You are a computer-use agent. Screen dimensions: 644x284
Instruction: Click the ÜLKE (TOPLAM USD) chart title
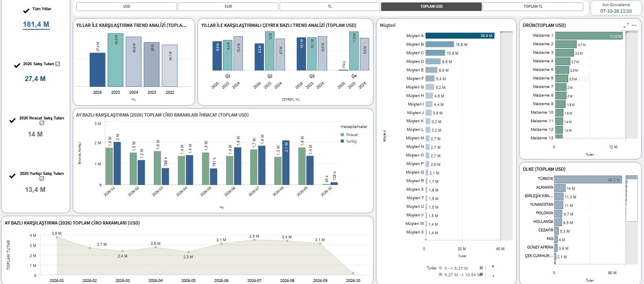pos(544,169)
